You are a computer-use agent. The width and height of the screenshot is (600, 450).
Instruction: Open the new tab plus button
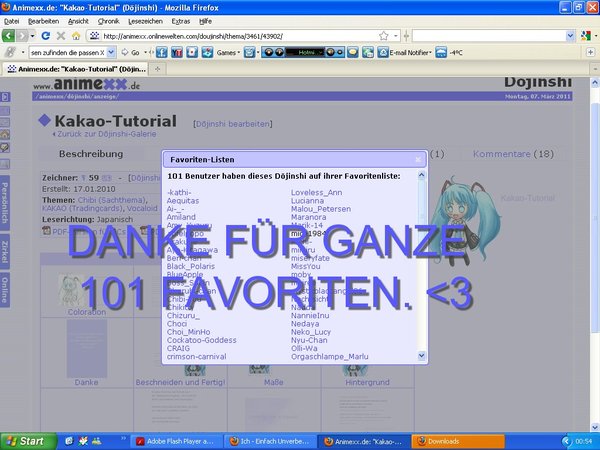point(157,69)
